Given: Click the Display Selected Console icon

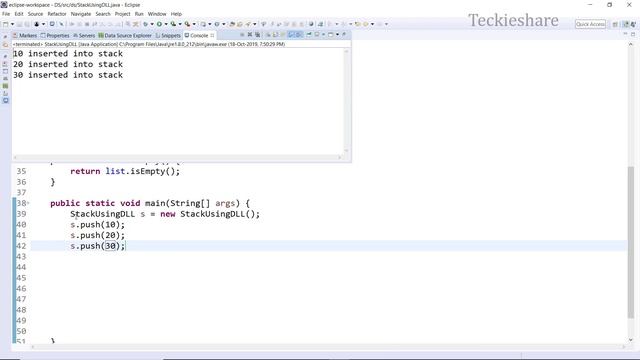Looking at the screenshot, I should click(x=317, y=35).
